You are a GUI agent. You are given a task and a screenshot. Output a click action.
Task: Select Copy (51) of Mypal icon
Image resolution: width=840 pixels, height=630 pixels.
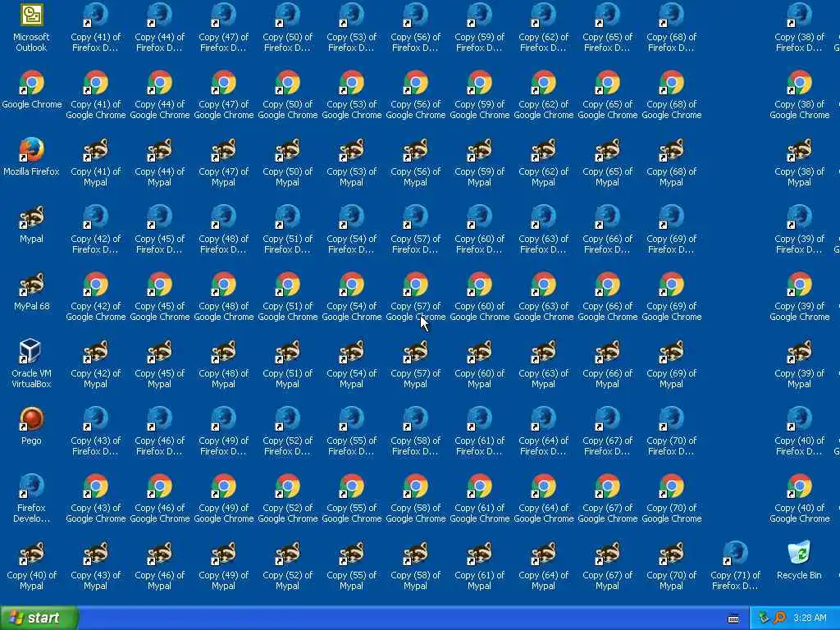(x=287, y=352)
